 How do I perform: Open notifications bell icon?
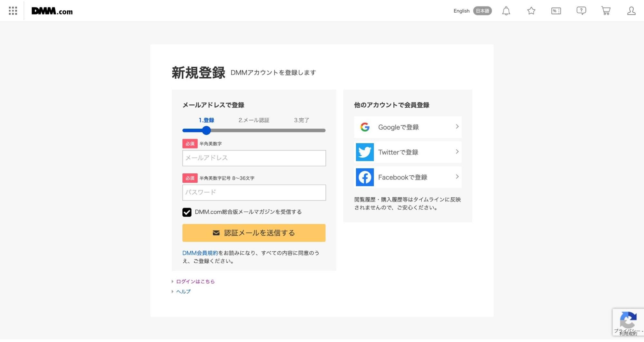point(506,11)
